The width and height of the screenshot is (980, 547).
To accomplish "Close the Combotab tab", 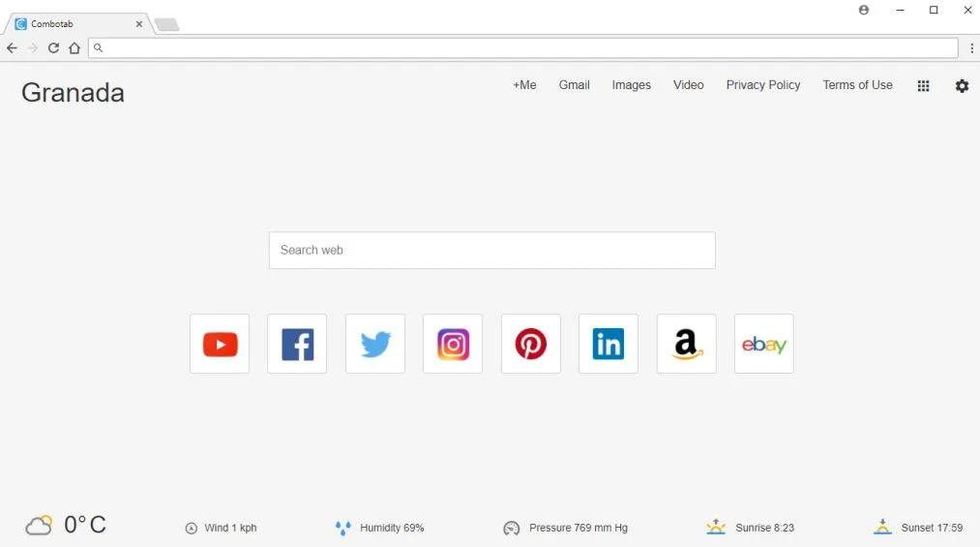I will click(x=138, y=24).
